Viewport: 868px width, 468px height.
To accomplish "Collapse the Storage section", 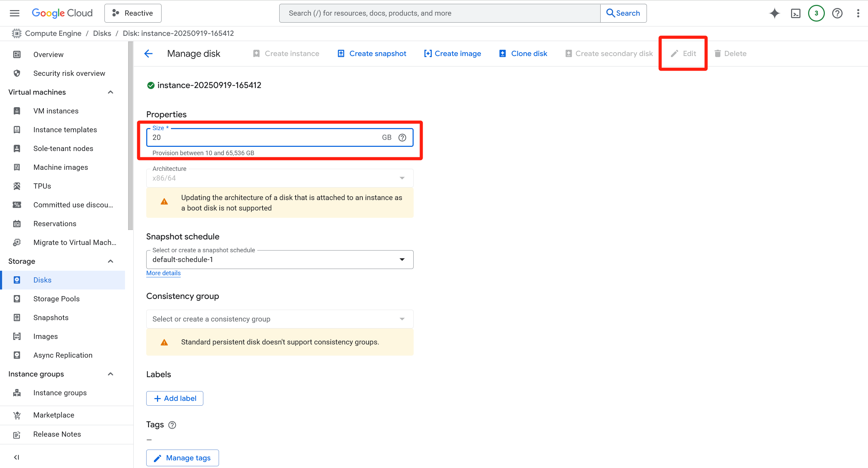I will pyautogui.click(x=110, y=261).
